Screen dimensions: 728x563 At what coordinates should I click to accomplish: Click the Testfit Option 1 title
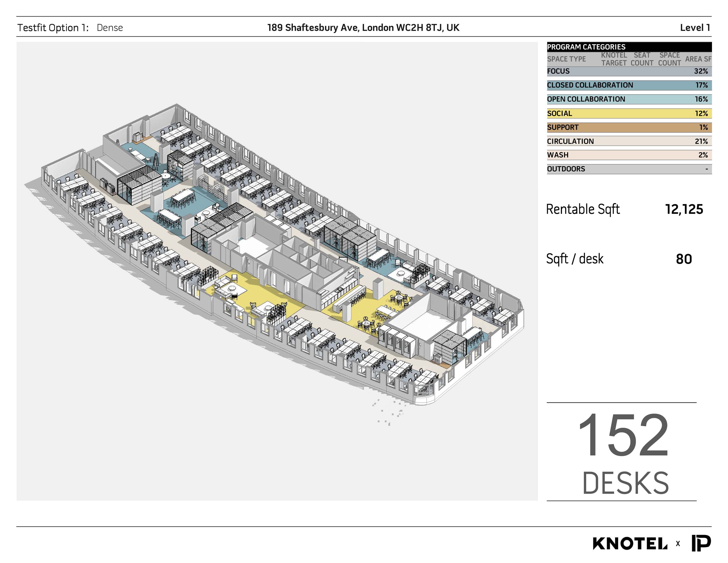click(53, 28)
